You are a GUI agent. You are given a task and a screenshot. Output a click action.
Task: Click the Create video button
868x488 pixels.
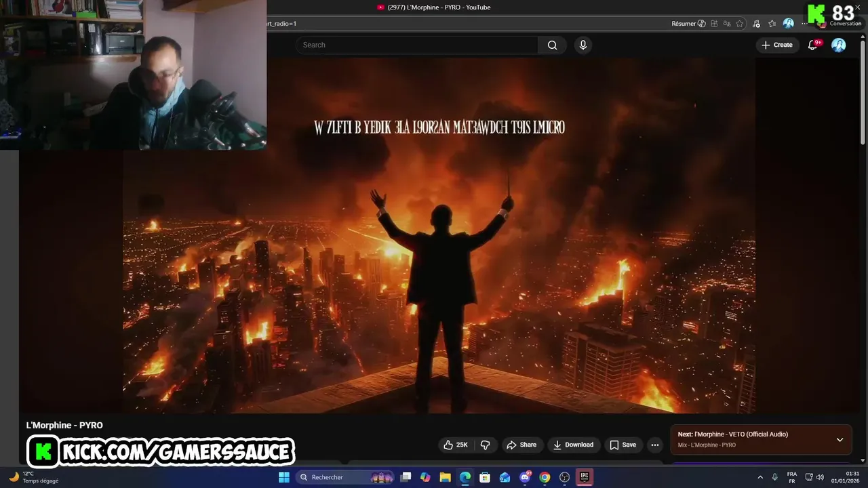coord(777,45)
